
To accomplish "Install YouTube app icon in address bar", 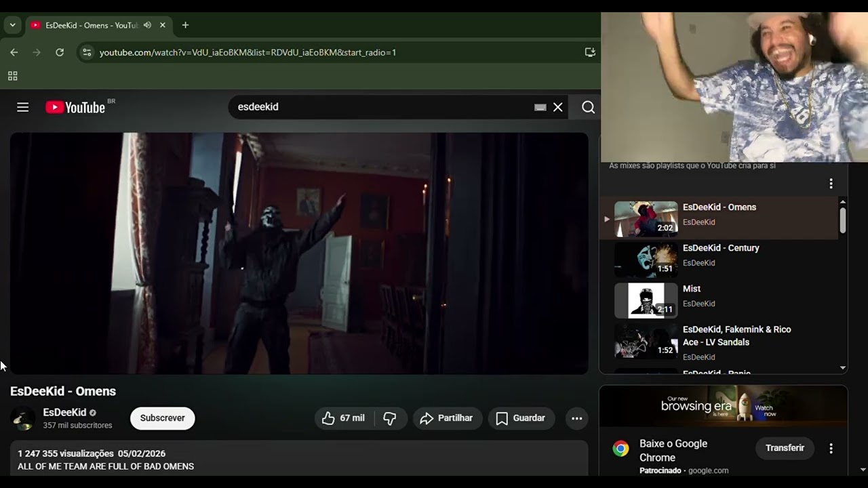I will (590, 52).
